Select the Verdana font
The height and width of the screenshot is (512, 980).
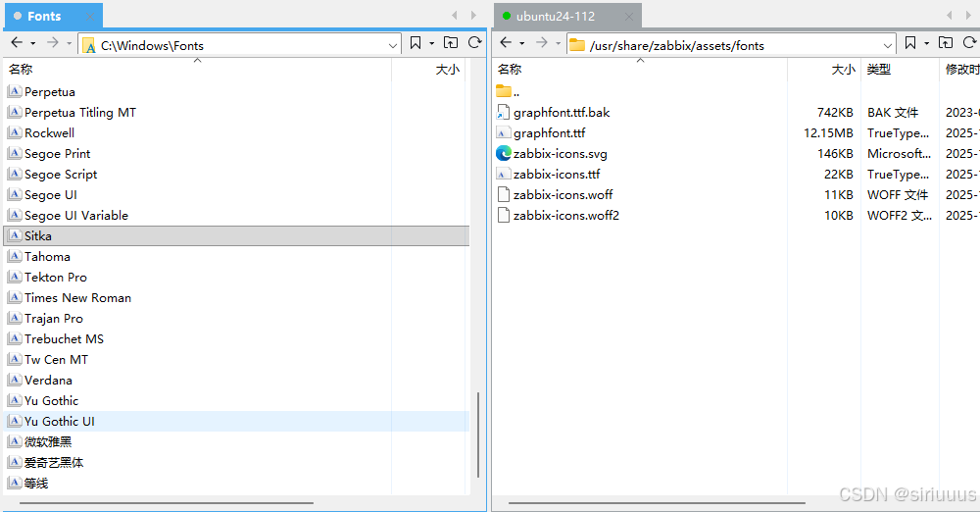tap(47, 381)
